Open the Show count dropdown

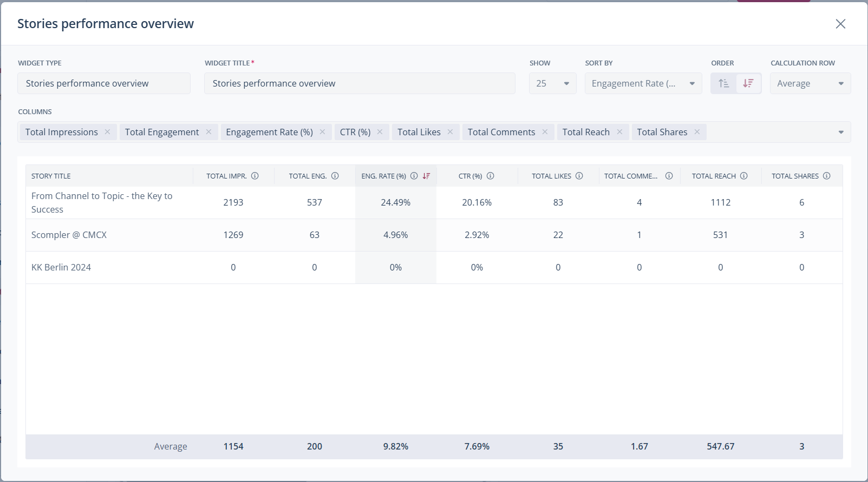552,83
